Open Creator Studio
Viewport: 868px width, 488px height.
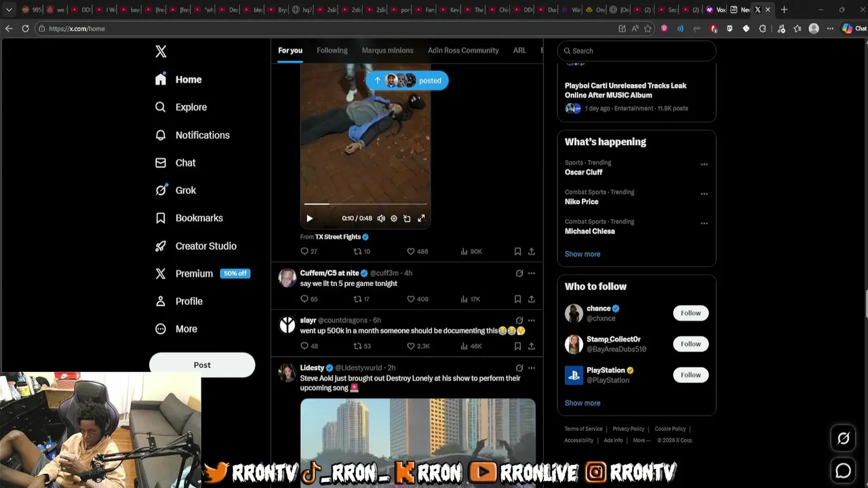coord(196,246)
